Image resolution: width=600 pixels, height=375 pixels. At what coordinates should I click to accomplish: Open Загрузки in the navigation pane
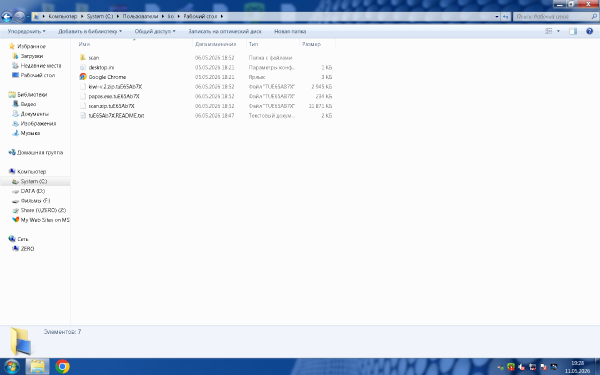[x=32, y=56]
